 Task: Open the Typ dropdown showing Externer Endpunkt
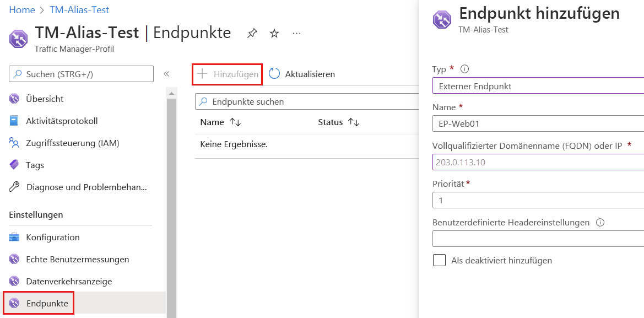tap(537, 85)
